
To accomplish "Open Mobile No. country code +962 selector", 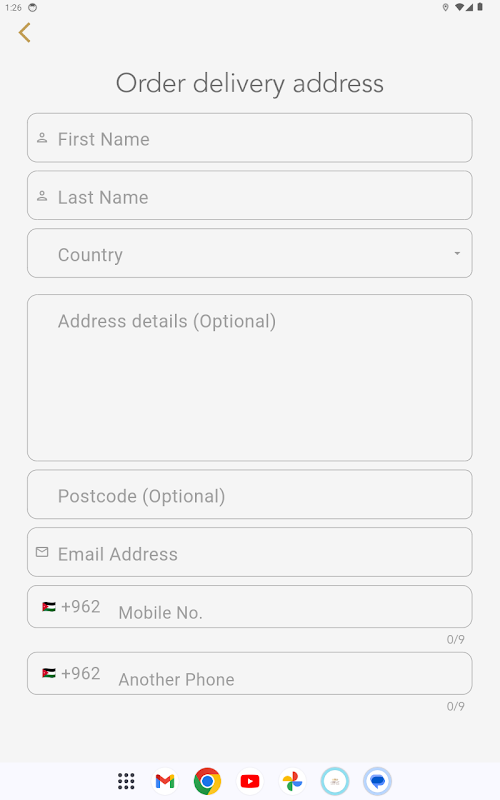I will point(71,607).
